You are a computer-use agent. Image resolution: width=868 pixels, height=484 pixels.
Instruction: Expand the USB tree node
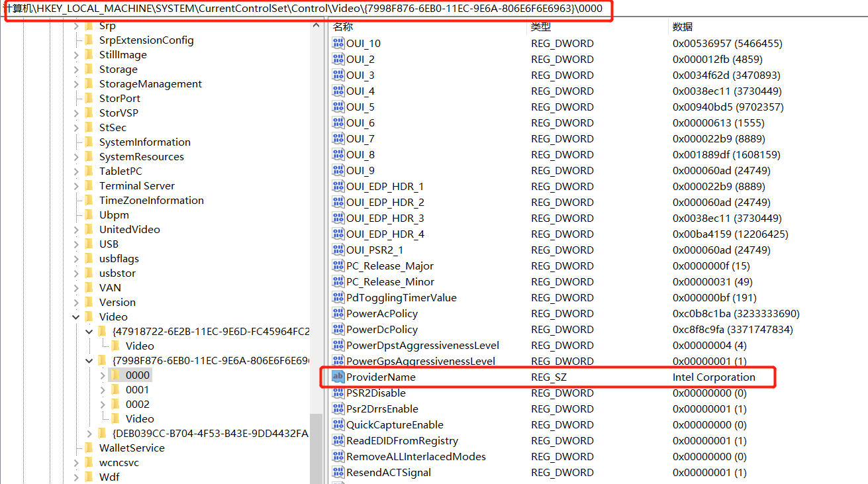[76, 244]
